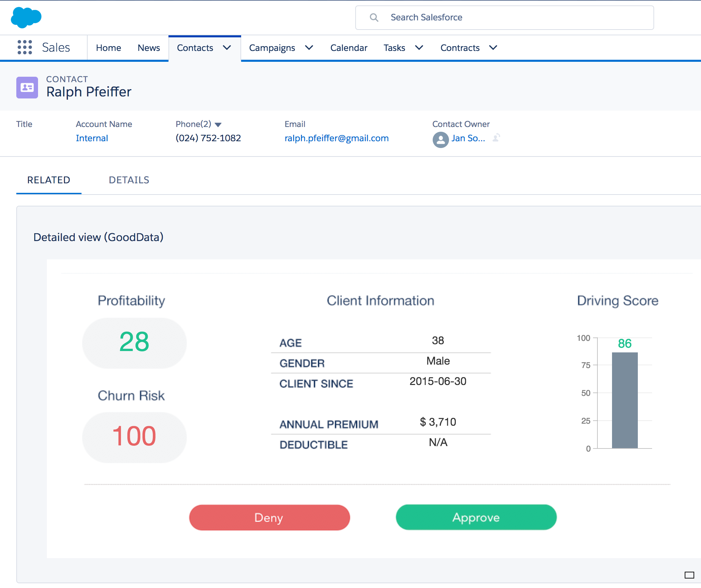Click the contact owner avatar icon

point(441,139)
